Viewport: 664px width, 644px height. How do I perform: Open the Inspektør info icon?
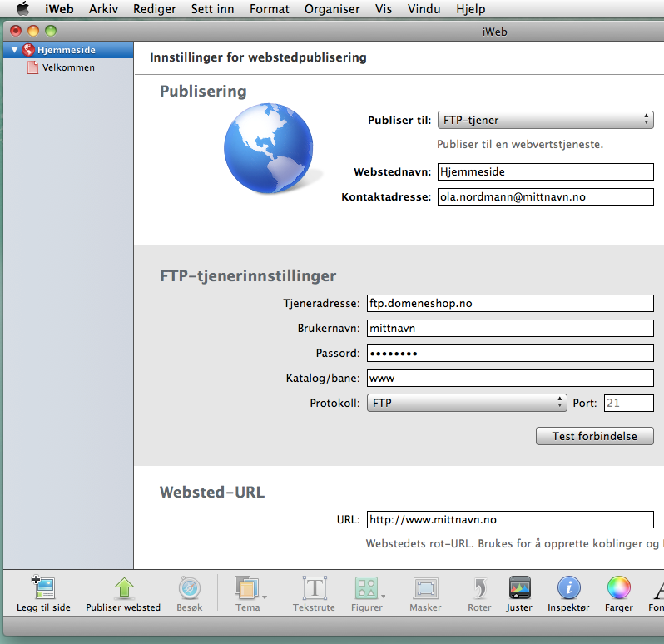568,587
